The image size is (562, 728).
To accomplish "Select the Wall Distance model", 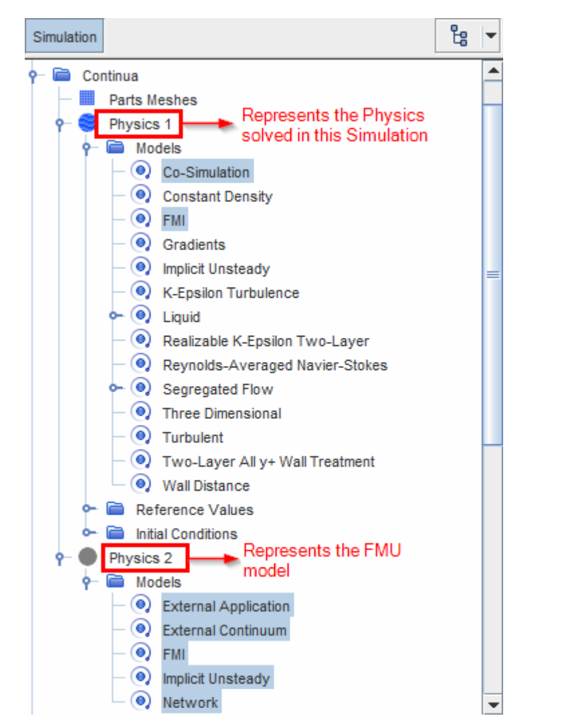I will (x=206, y=486).
